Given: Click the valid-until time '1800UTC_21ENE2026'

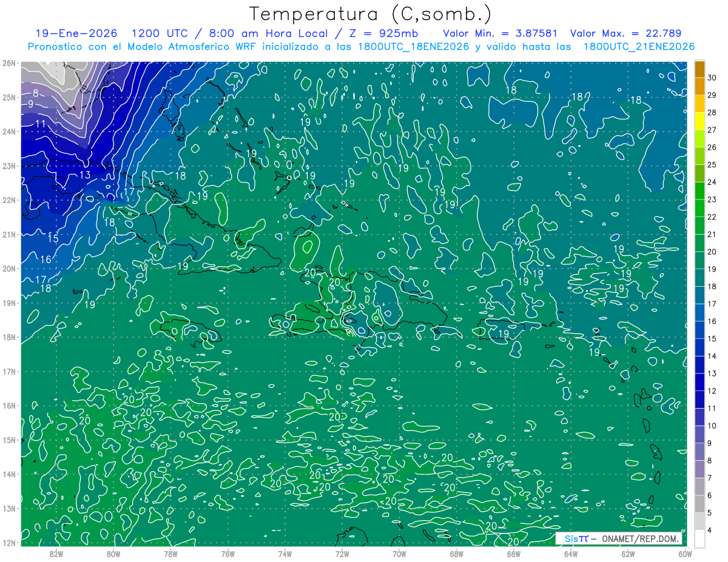Looking at the screenshot, I should pyautogui.click(x=639, y=47).
